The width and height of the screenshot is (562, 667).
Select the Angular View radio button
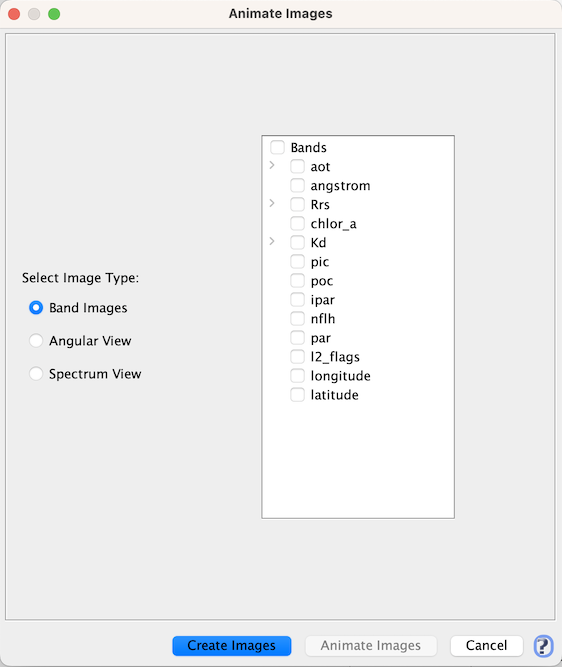click(36, 341)
